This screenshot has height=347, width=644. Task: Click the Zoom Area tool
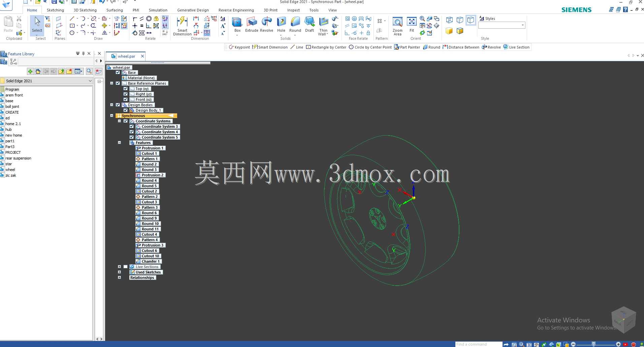397,26
